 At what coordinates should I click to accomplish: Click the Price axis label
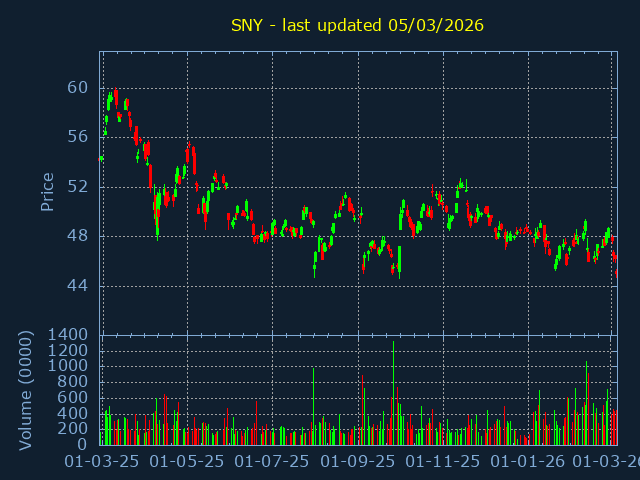click(x=47, y=191)
